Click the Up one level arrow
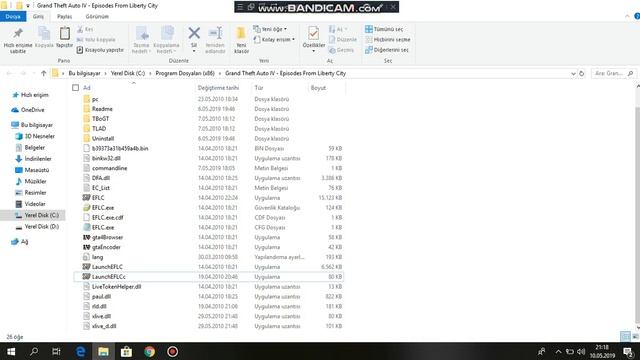This screenshot has width=640, height=360. tap(44, 73)
